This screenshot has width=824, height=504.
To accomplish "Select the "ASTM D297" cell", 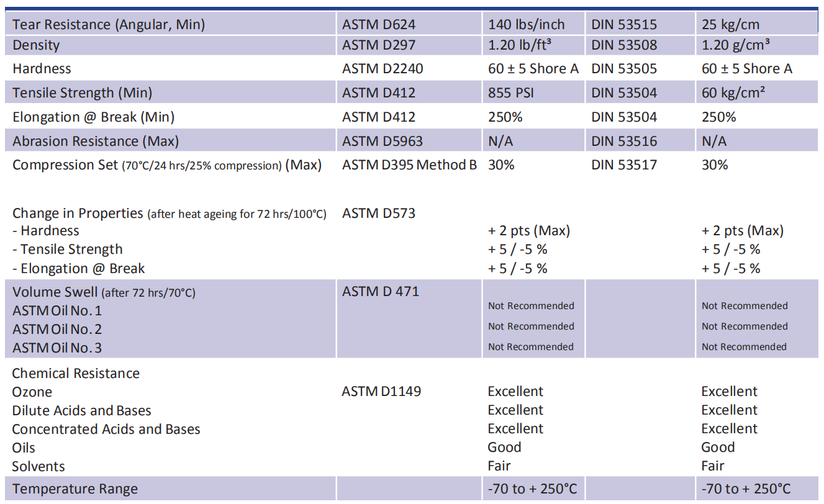I will click(x=378, y=45).
